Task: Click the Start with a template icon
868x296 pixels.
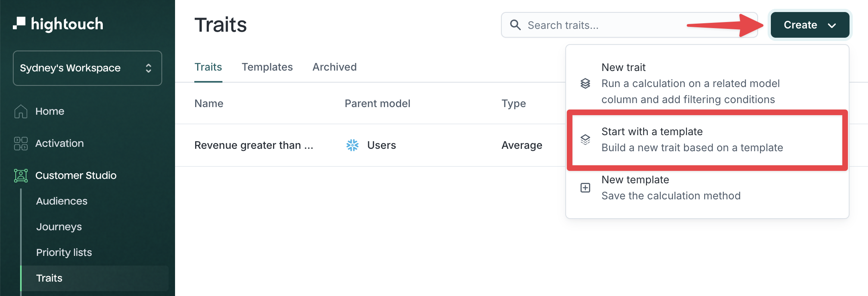Action: 585,140
